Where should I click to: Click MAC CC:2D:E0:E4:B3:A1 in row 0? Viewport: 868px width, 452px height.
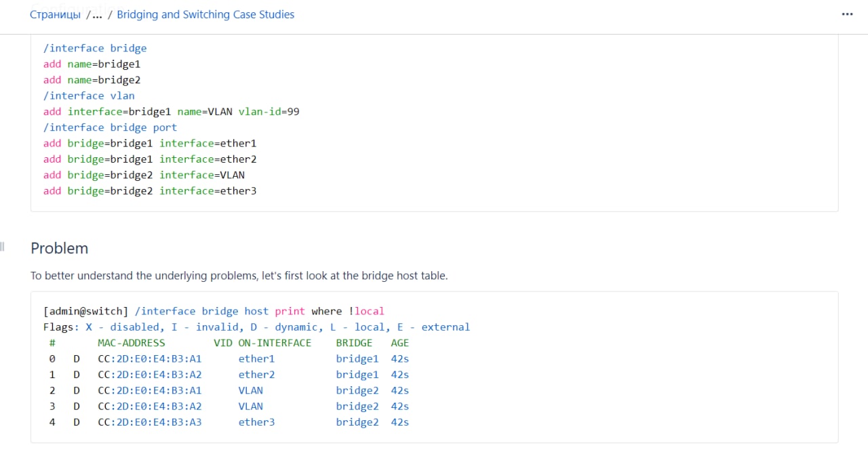pyautogui.click(x=150, y=358)
